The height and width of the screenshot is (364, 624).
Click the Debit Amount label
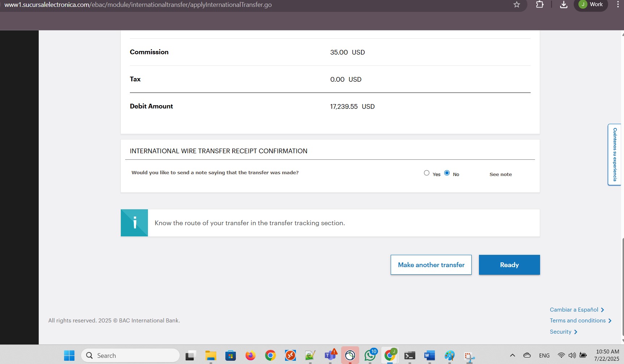click(151, 106)
